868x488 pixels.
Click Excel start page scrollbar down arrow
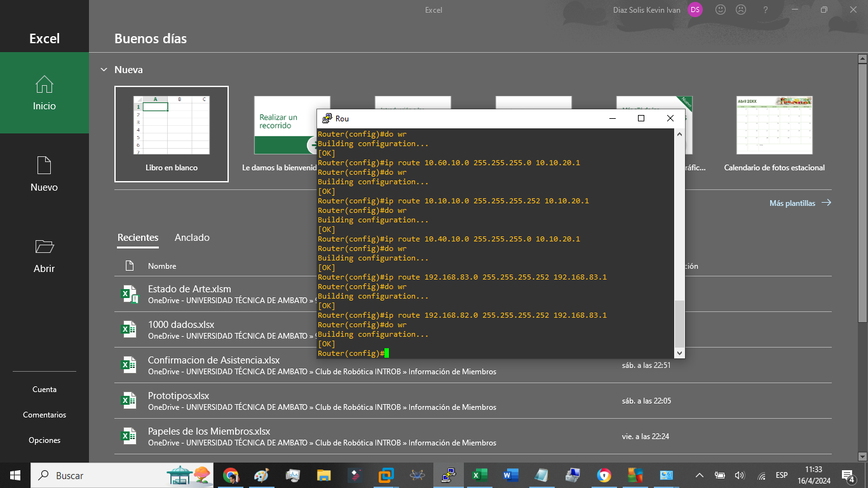pos(862,456)
